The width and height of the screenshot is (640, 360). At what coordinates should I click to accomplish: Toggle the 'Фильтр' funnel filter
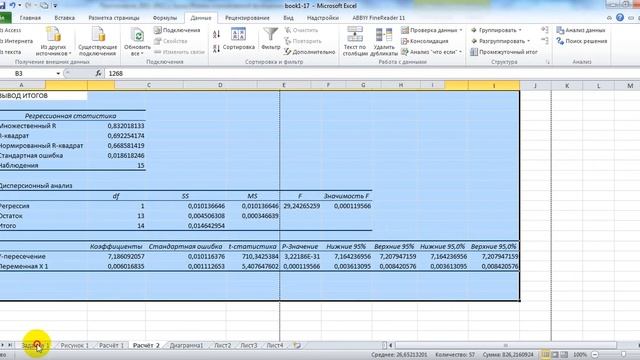tap(270, 39)
